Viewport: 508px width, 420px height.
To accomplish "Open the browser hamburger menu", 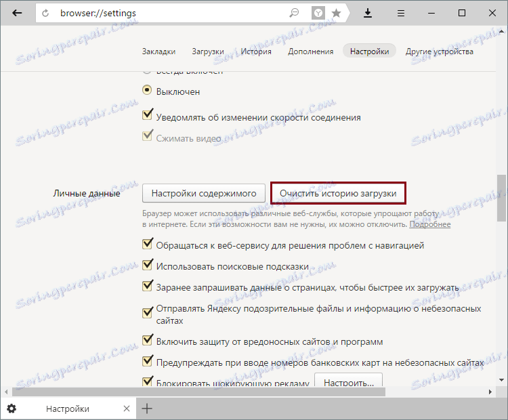I will pyautogui.click(x=401, y=13).
